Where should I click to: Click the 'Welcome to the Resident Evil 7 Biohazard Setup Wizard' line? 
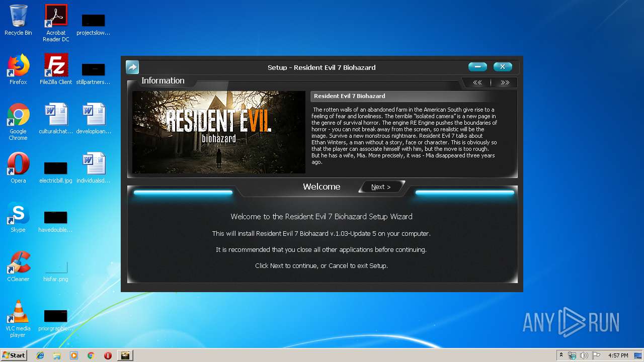(321, 217)
